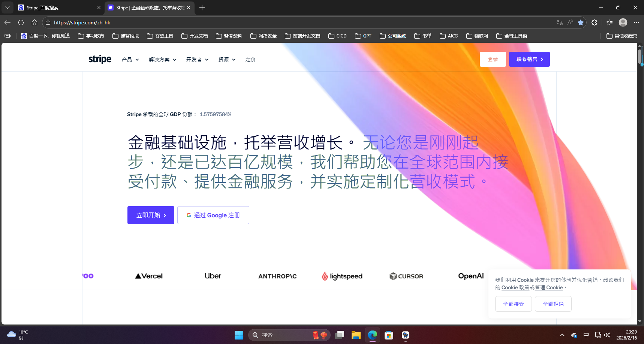Accept all cookies with 全部接受
The width and height of the screenshot is (644, 344).
[x=513, y=304]
